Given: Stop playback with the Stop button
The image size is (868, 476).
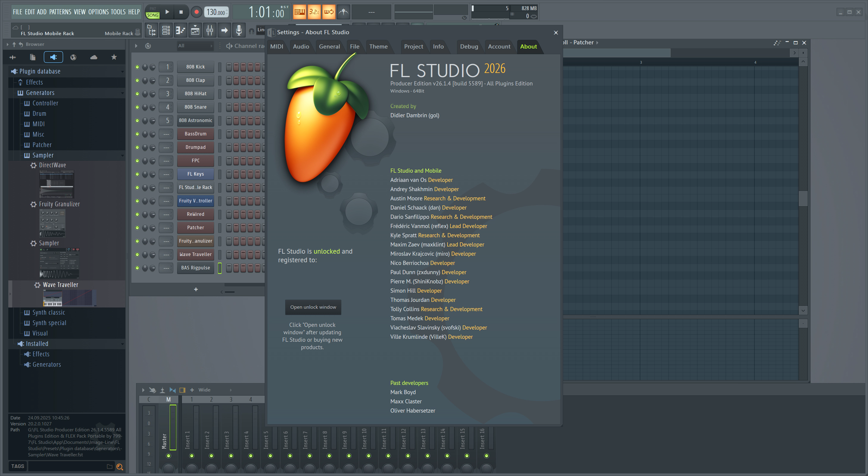Looking at the screenshot, I should pos(181,12).
